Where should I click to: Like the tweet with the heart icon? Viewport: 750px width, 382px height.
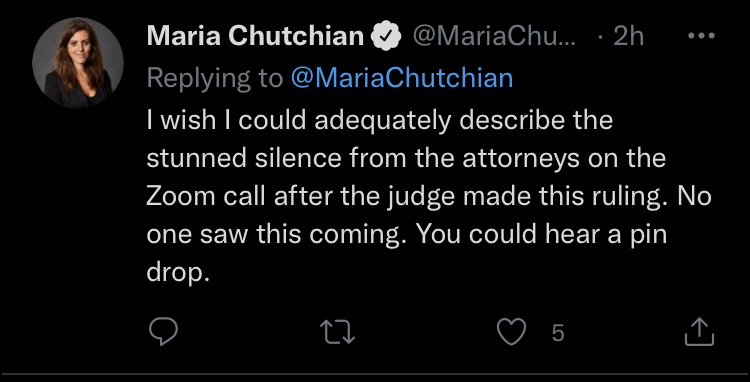511,332
